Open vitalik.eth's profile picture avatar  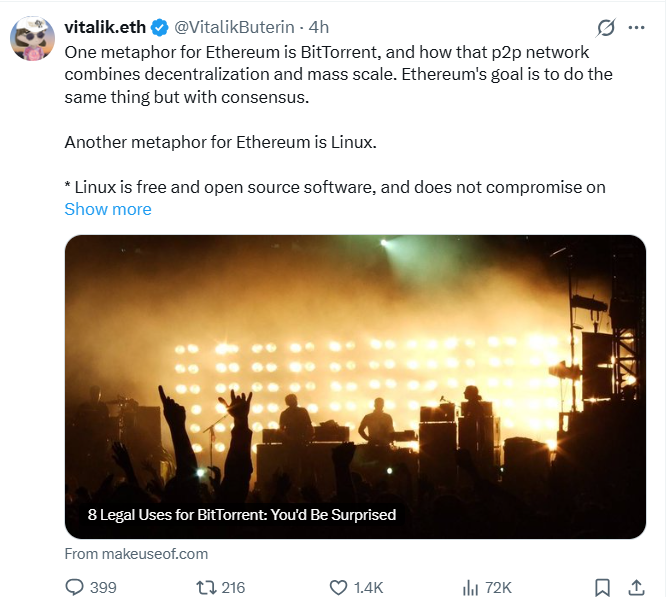point(33,38)
